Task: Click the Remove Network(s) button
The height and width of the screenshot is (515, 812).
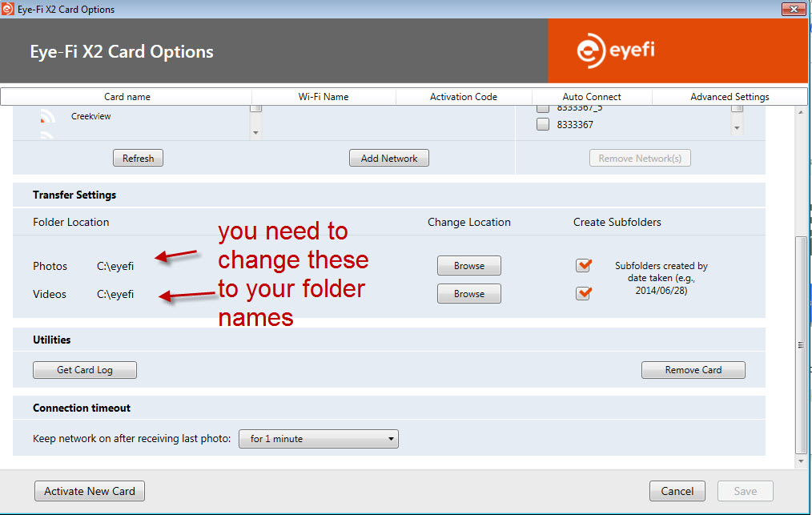Action: pyautogui.click(x=640, y=158)
